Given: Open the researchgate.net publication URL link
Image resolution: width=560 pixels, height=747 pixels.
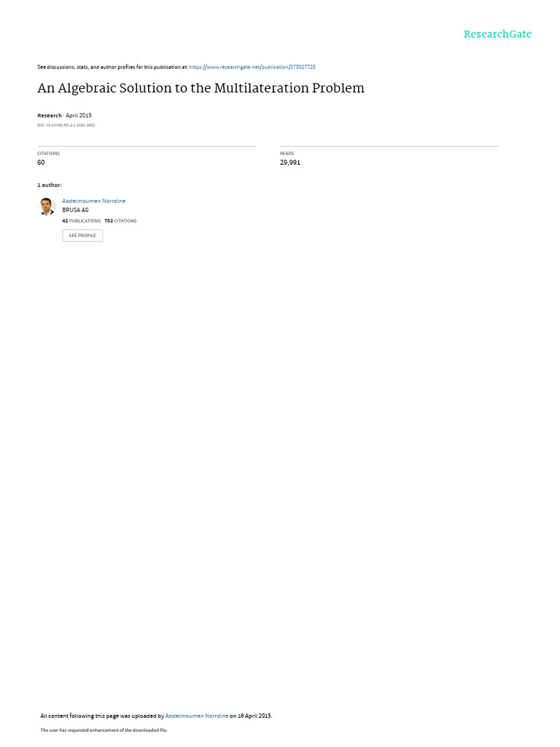Looking at the screenshot, I should [x=252, y=67].
